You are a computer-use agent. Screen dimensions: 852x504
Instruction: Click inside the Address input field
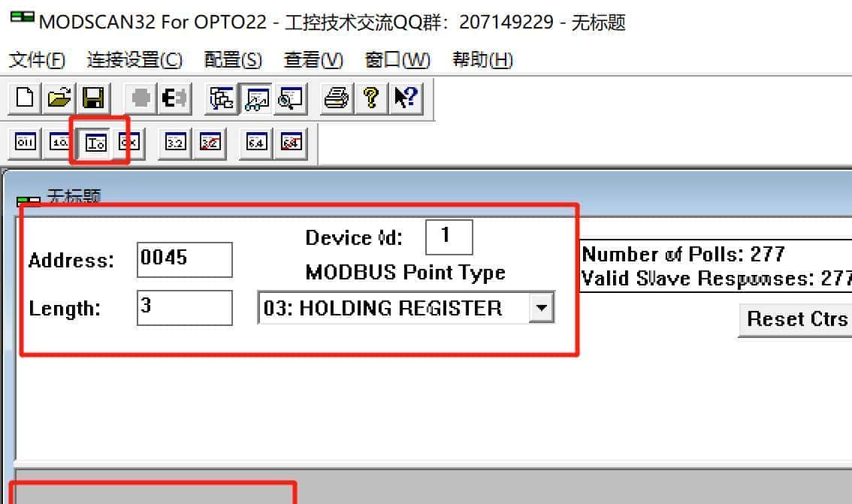tap(184, 259)
